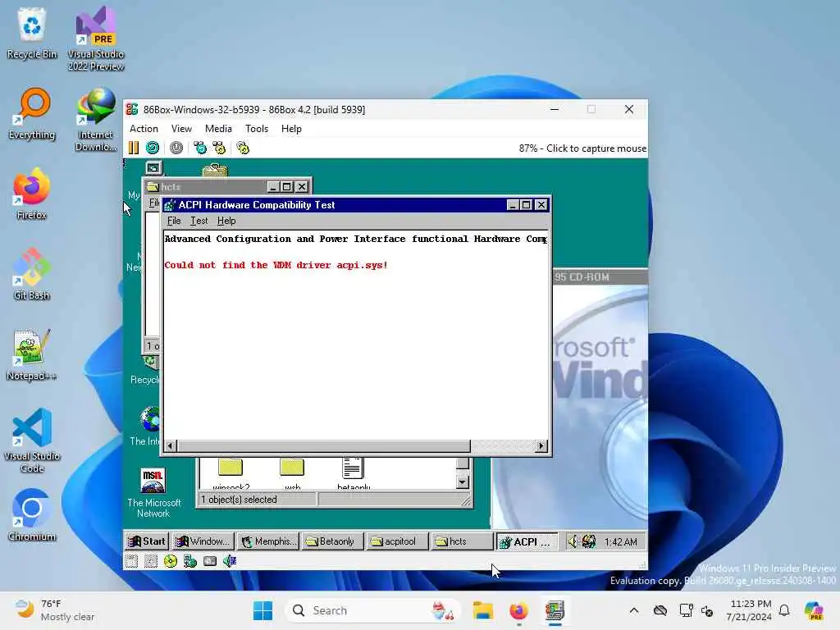The image size is (840, 630).
Task: Open Firefox desktop shortcut
Action: [32, 194]
